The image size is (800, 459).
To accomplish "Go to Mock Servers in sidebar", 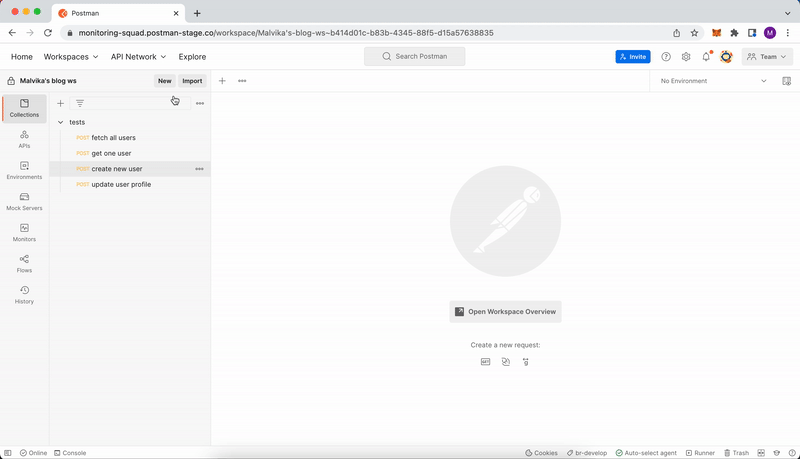I will [x=24, y=201].
